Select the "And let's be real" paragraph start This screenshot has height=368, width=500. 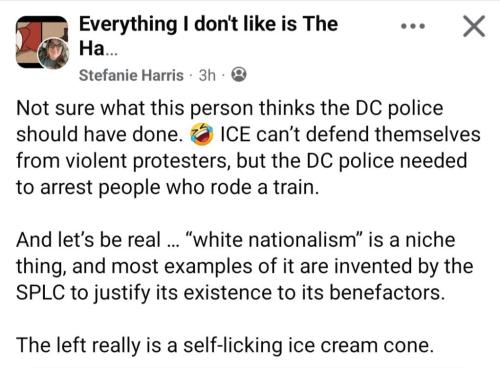point(88,240)
